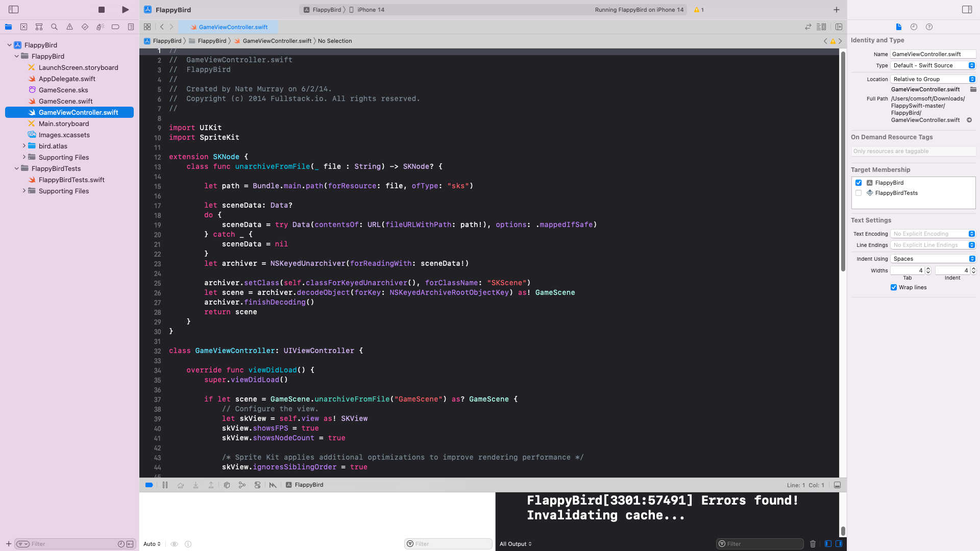Screen dimensions: 980x551
Task: Open the Report navigator
Action: pos(131,27)
